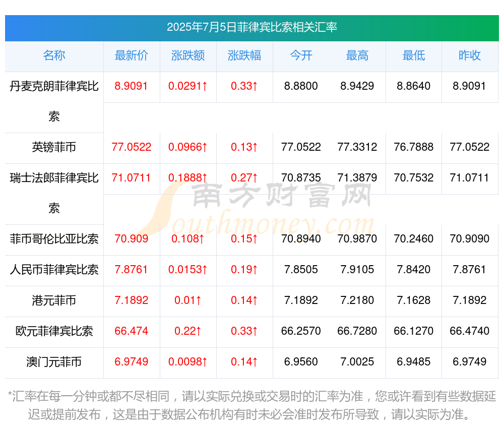Image resolution: width=504 pixels, height=430 pixels.
Task: Select the 涨跌幅 column header
Action: point(244,55)
